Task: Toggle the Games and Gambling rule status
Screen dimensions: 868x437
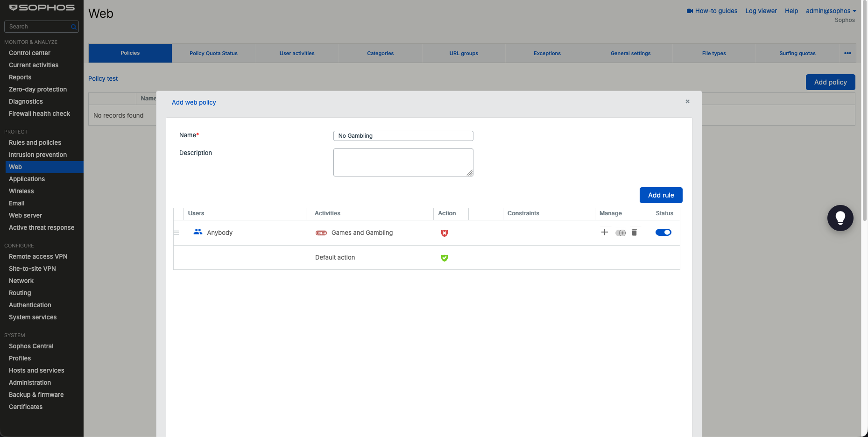Action: 663,232
